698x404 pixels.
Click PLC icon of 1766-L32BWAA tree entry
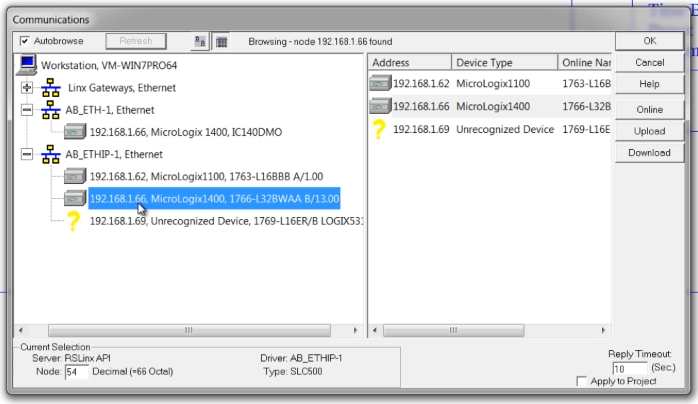click(x=75, y=198)
